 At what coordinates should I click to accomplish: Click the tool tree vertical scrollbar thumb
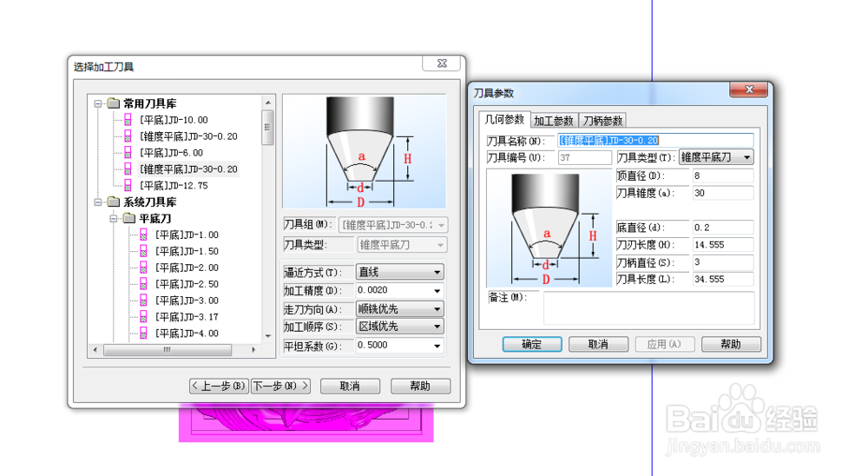point(268,127)
